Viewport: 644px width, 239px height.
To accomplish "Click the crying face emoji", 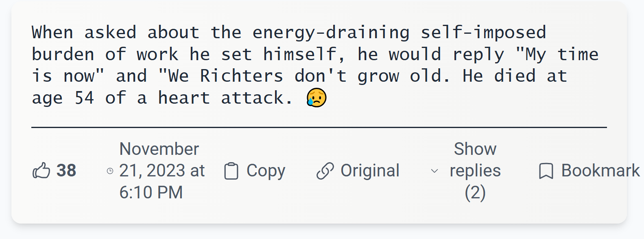I will click(x=317, y=98).
